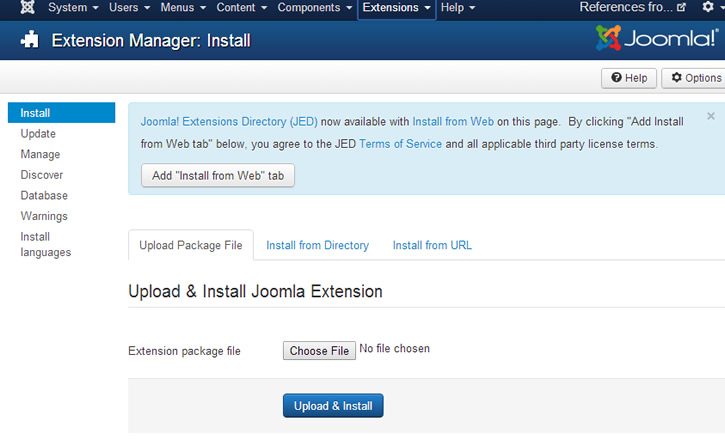Close the JED info notice
725x440 pixels.
point(711,116)
